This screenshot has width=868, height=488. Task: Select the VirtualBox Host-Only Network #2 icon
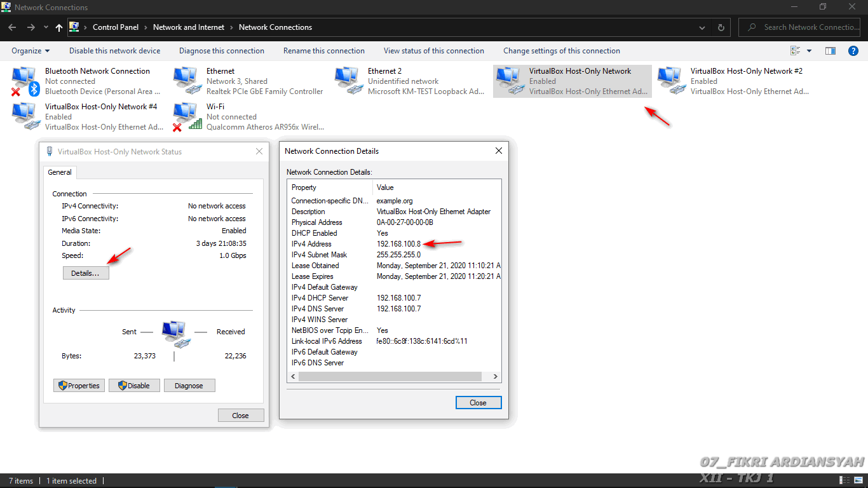pyautogui.click(x=672, y=81)
